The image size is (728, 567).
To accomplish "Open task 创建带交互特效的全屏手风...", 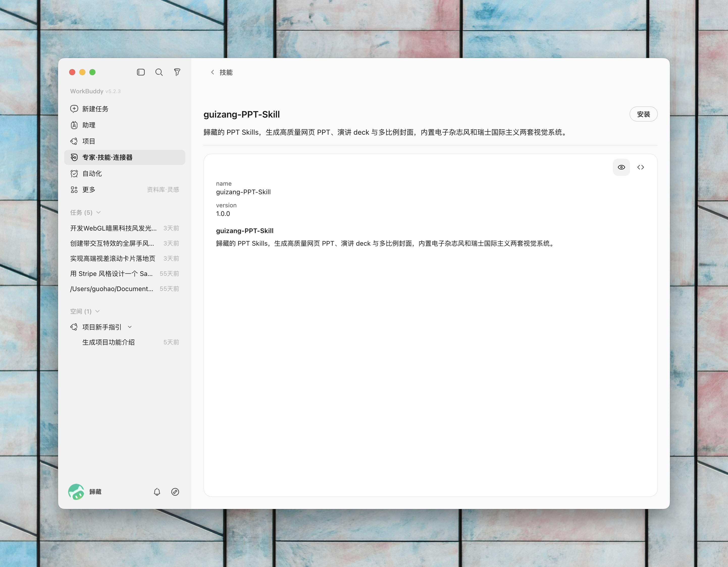I will (124, 244).
